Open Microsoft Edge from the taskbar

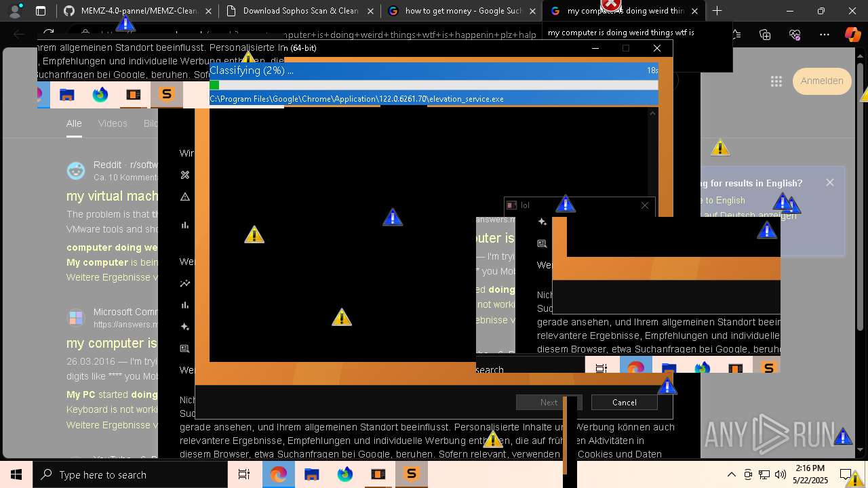click(279, 474)
